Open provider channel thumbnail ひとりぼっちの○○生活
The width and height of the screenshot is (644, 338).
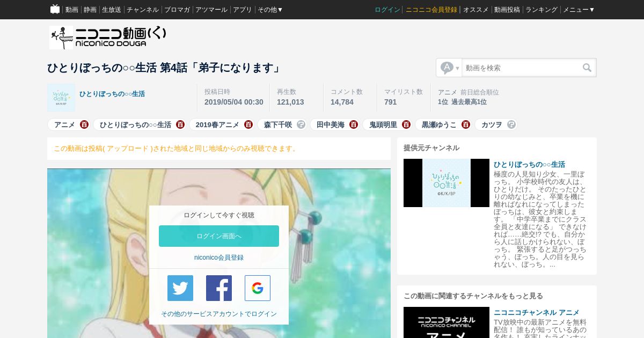[x=447, y=183]
